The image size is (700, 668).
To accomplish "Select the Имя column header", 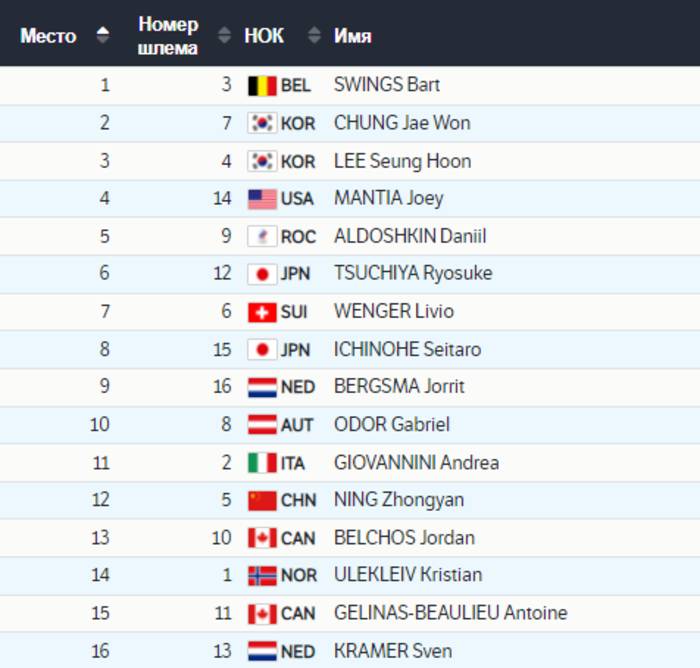I will coord(352,36).
